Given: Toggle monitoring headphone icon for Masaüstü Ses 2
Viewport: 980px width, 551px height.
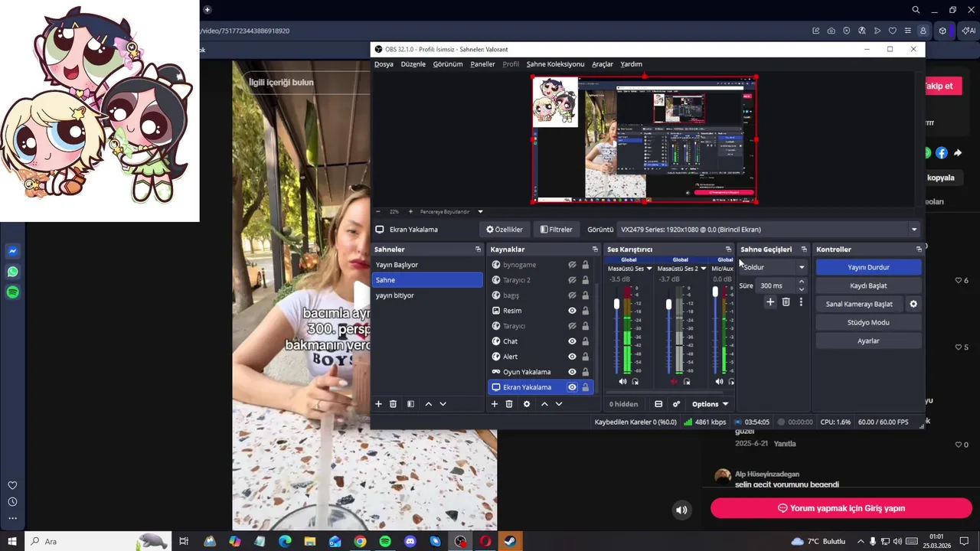Looking at the screenshot, I should (x=686, y=381).
